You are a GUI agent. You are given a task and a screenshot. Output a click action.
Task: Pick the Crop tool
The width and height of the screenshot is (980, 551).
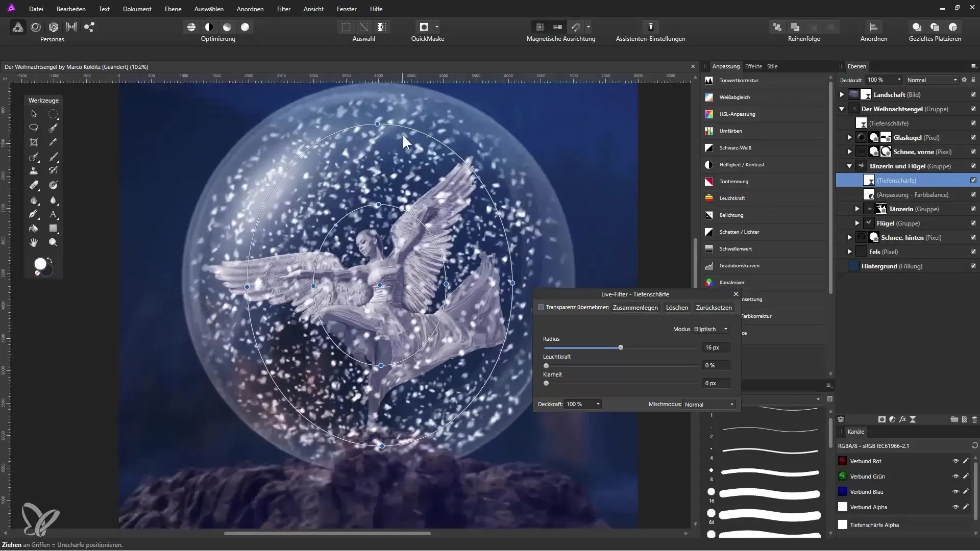coord(34,142)
